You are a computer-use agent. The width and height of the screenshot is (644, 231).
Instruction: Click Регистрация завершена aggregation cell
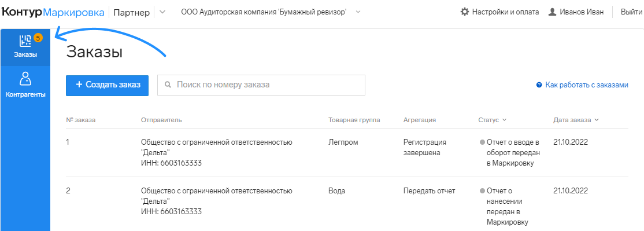[425, 148]
